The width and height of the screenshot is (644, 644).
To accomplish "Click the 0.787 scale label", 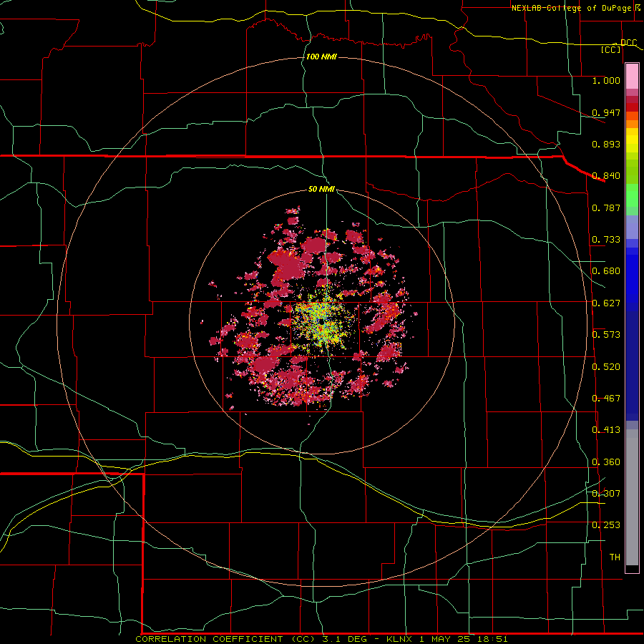I will pos(606,208).
